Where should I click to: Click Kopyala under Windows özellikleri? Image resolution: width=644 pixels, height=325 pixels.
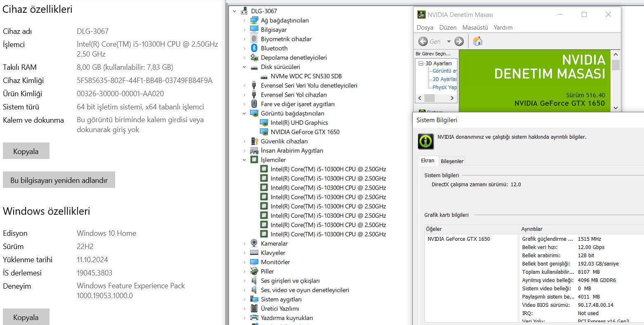click(26, 317)
